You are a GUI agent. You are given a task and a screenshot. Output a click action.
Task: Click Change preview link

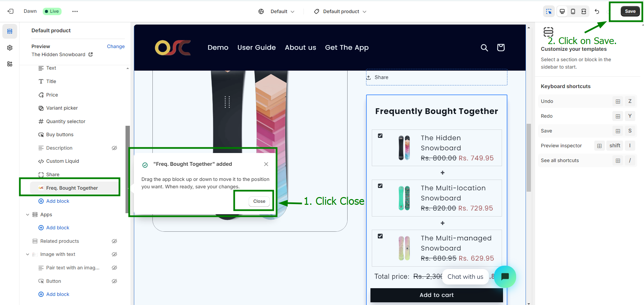click(116, 46)
